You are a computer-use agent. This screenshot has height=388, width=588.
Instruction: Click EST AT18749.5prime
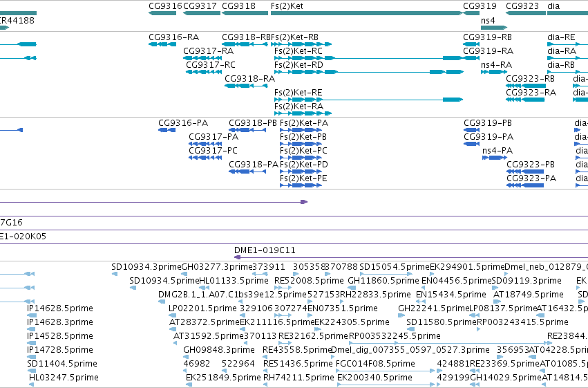pyautogui.click(x=497, y=302)
